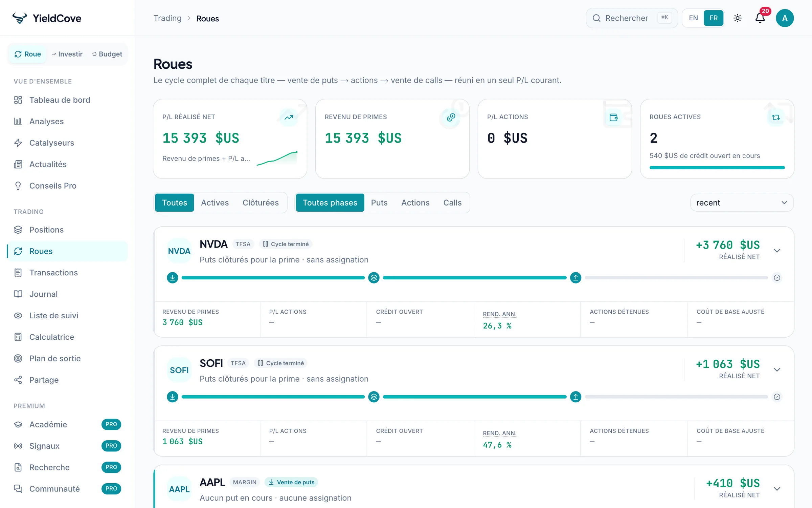Filter wheels by Toutes

pyautogui.click(x=175, y=203)
